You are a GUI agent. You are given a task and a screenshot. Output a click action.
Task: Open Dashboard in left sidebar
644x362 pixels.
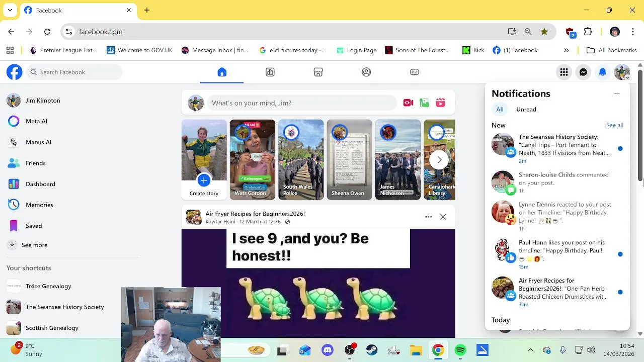point(40,184)
